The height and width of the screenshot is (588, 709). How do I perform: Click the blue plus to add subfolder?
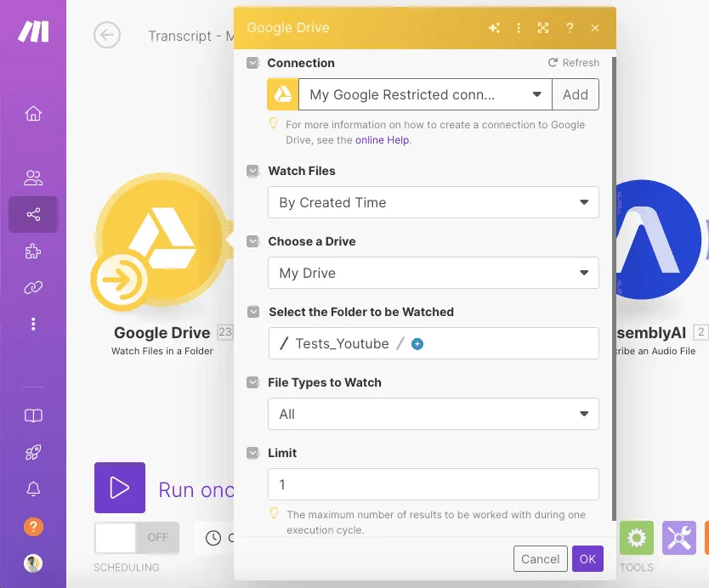click(x=417, y=344)
